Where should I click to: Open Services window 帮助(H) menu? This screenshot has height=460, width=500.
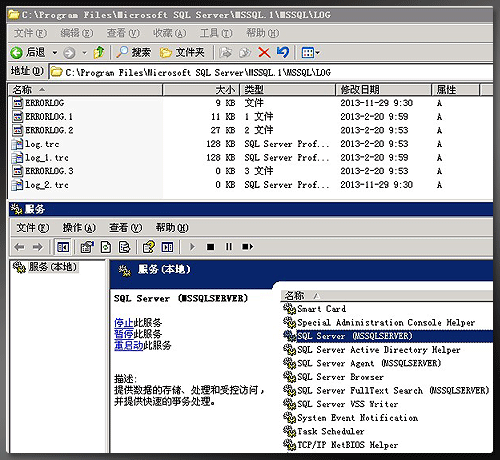(x=172, y=228)
